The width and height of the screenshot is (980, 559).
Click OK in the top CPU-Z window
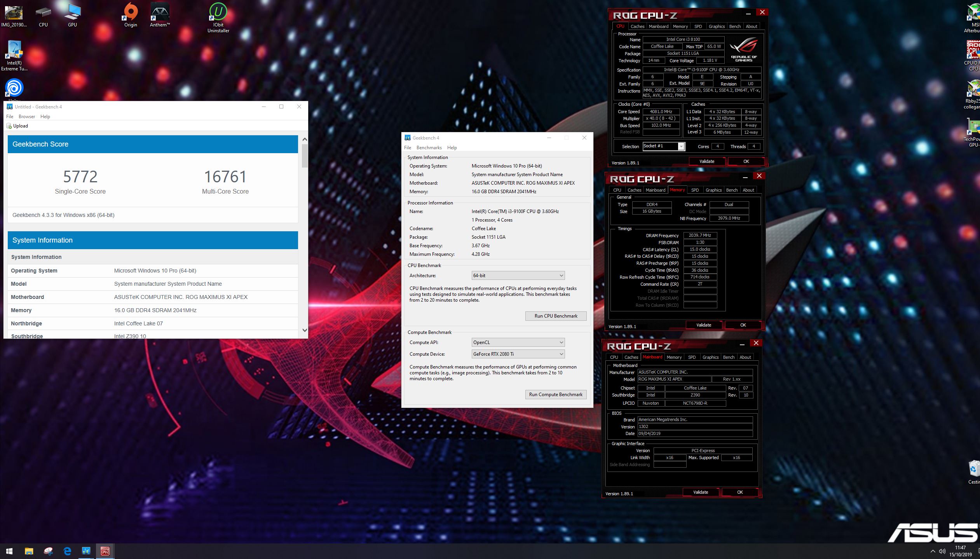coord(746,161)
